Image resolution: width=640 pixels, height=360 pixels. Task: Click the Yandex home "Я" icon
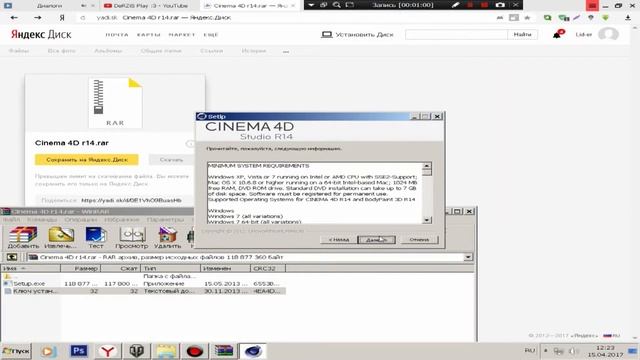point(62,18)
